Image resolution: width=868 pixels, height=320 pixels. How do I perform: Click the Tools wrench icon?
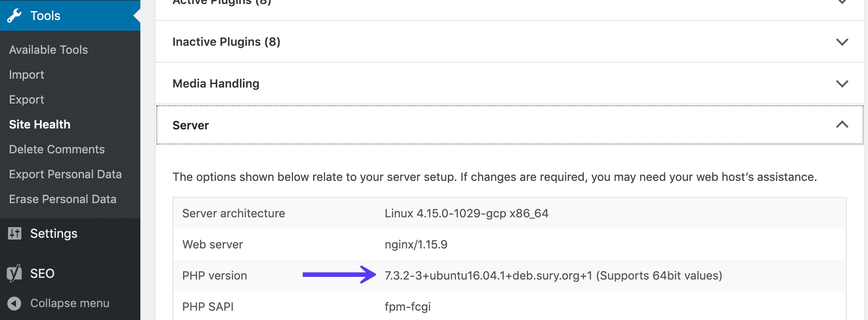tap(15, 16)
